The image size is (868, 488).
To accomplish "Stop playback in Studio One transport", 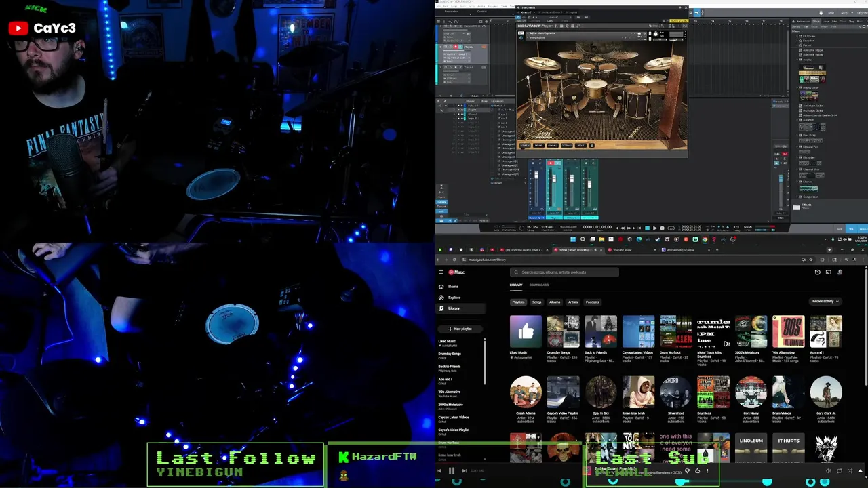I will pos(647,228).
